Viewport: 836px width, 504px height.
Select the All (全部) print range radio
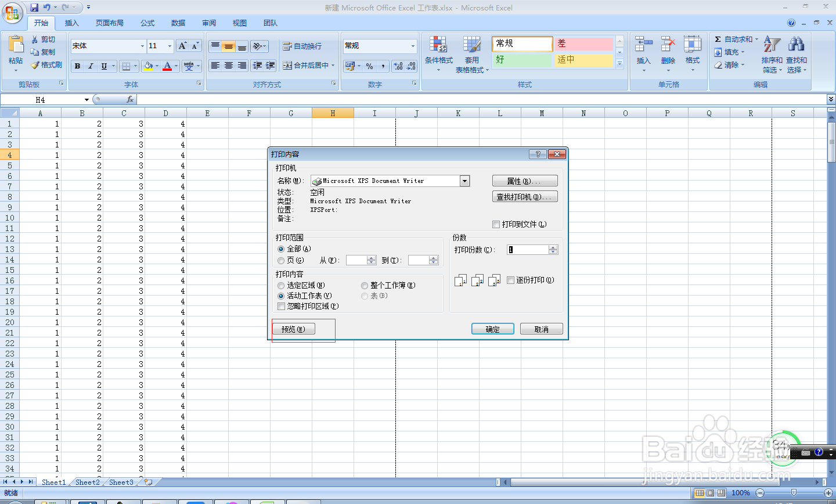pos(281,249)
